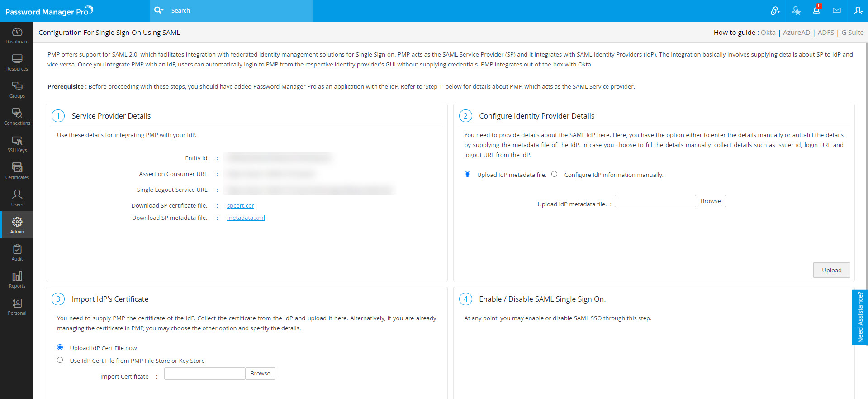Open the mail envelope icon
Viewport: 868px width, 399px height.
tap(836, 10)
